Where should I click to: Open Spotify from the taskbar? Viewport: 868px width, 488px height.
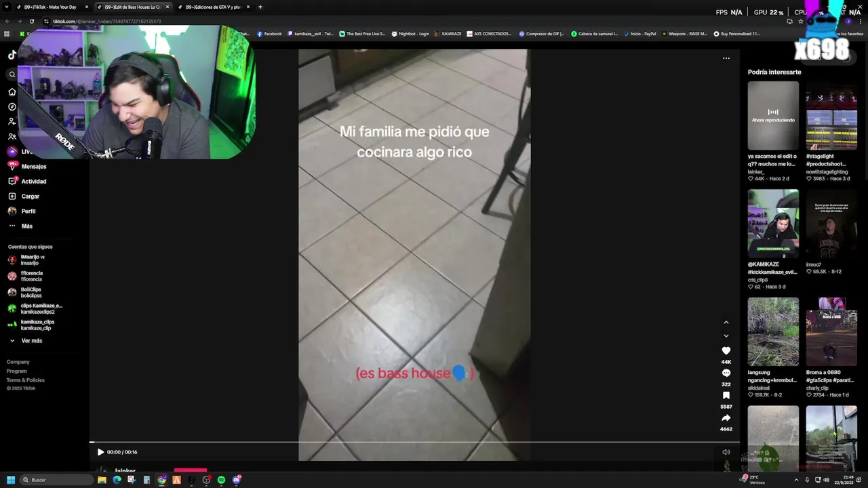(x=221, y=480)
